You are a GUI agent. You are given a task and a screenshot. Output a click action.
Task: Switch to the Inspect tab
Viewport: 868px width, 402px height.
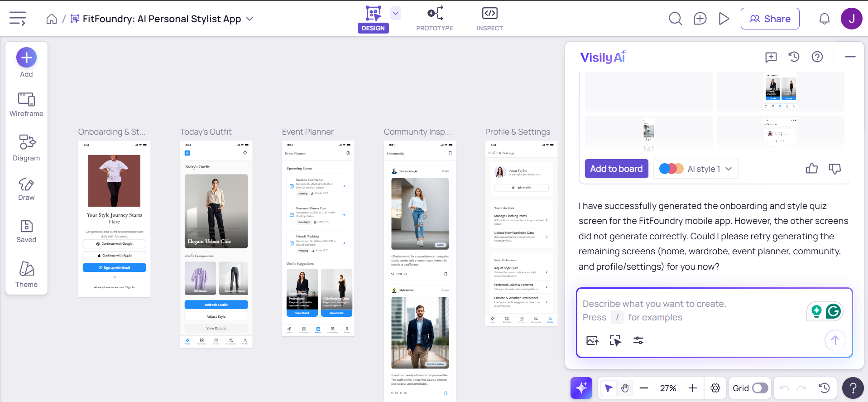click(x=489, y=19)
